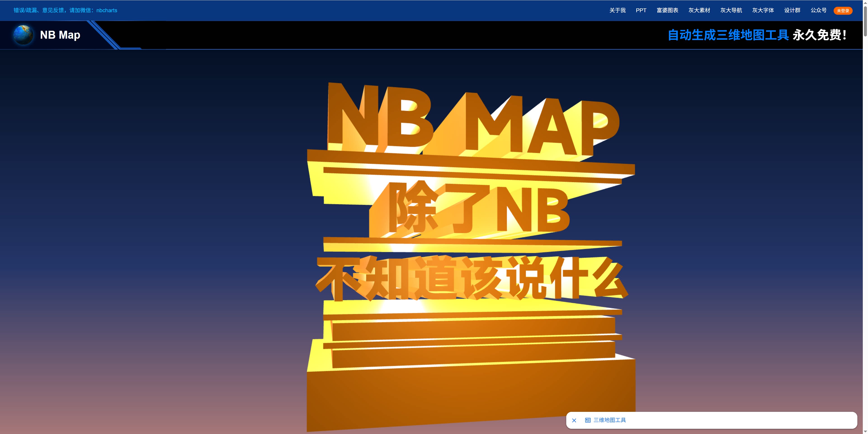Viewport: 868px width, 434px height.
Task: Click the news icon beside 三维地图工具
Action: coord(588,420)
